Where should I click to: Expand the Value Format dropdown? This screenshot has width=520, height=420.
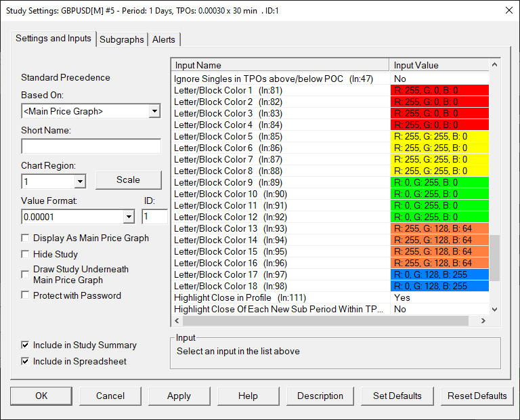click(x=129, y=217)
